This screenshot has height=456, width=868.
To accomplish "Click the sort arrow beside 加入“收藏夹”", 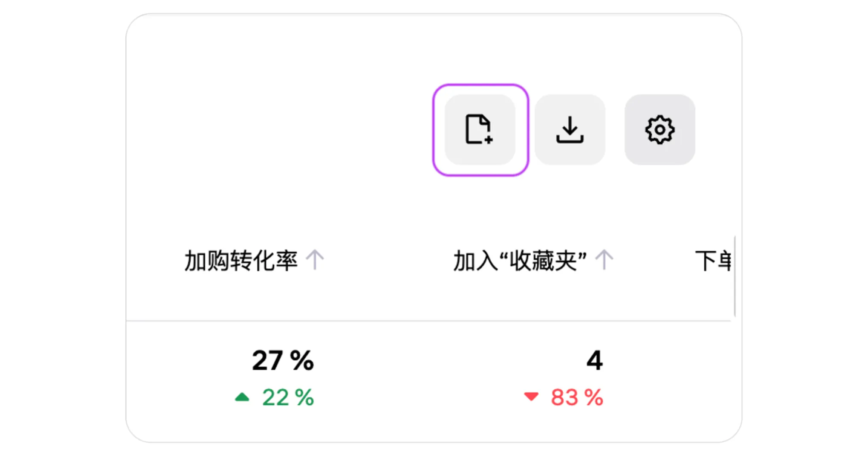I will coord(604,260).
